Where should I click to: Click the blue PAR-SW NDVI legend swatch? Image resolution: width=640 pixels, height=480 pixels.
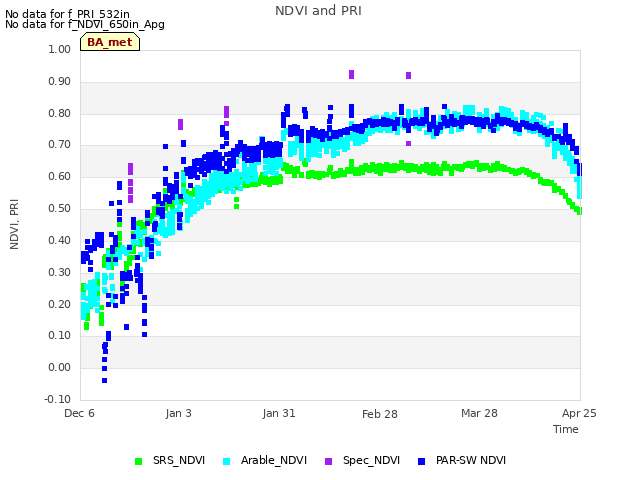coord(422,461)
